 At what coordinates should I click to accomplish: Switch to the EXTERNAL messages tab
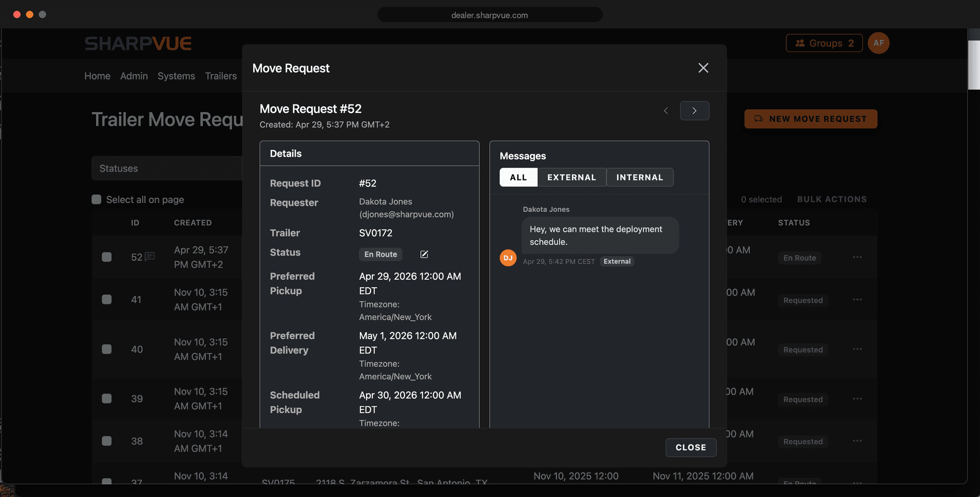pyautogui.click(x=572, y=177)
